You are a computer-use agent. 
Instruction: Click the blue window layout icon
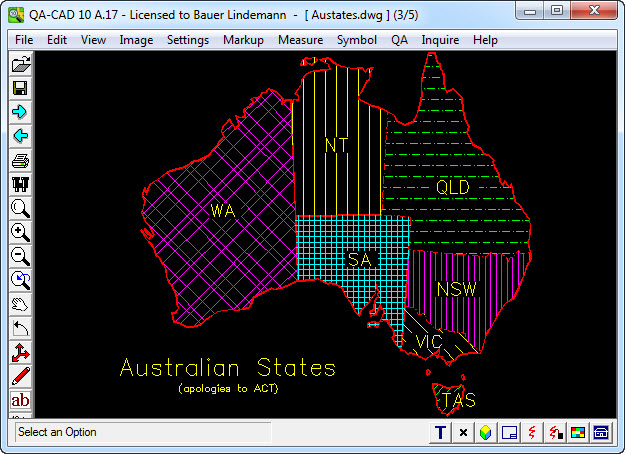tap(509, 432)
